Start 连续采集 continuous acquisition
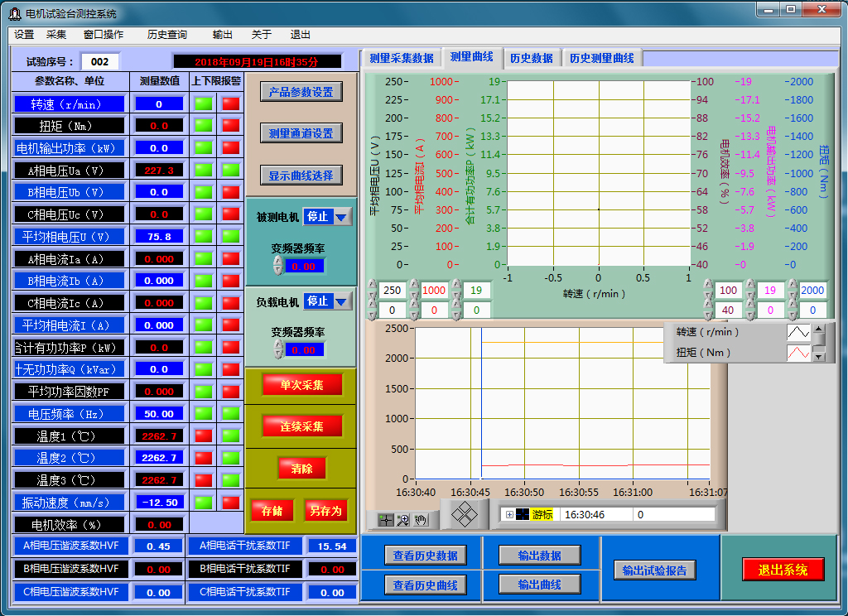Viewport: 848px width, 616px height. point(301,426)
